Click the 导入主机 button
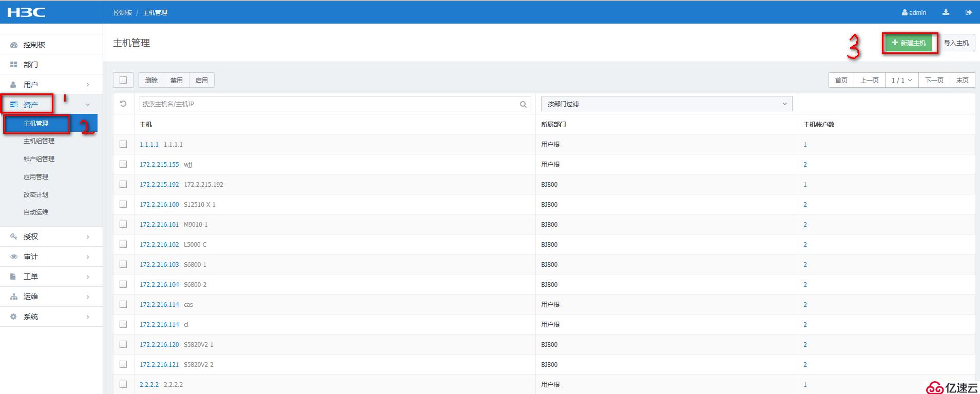980x394 pixels. 956,43
